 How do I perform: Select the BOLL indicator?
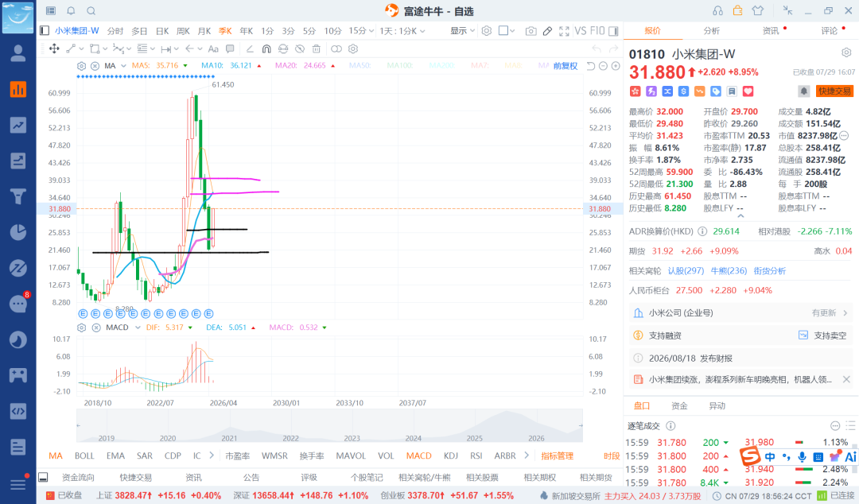pos(84,456)
